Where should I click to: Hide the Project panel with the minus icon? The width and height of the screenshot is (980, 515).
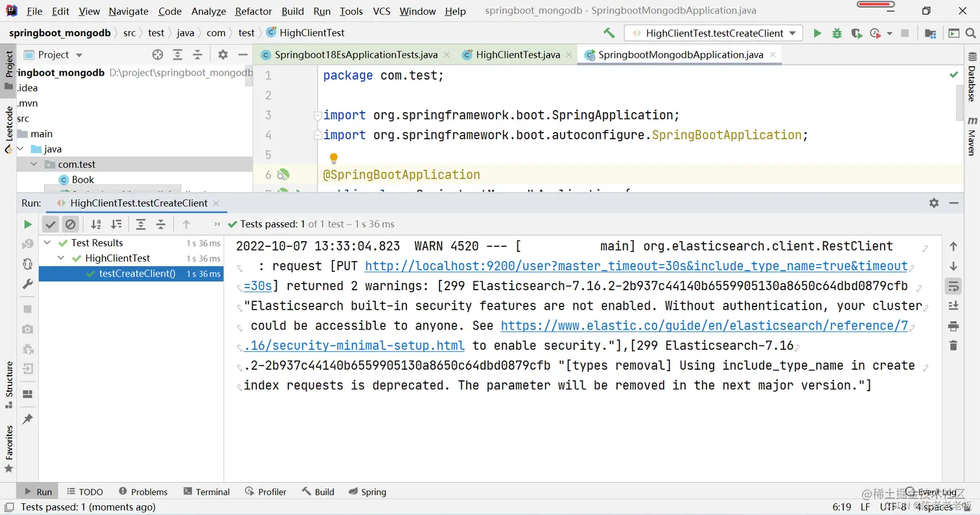click(242, 55)
